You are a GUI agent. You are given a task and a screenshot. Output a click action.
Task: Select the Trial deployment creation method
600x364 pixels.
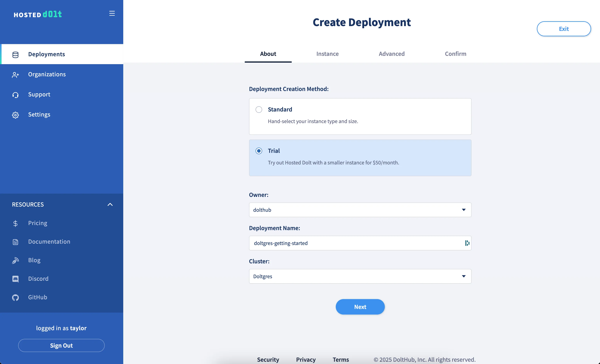click(x=259, y=151)
